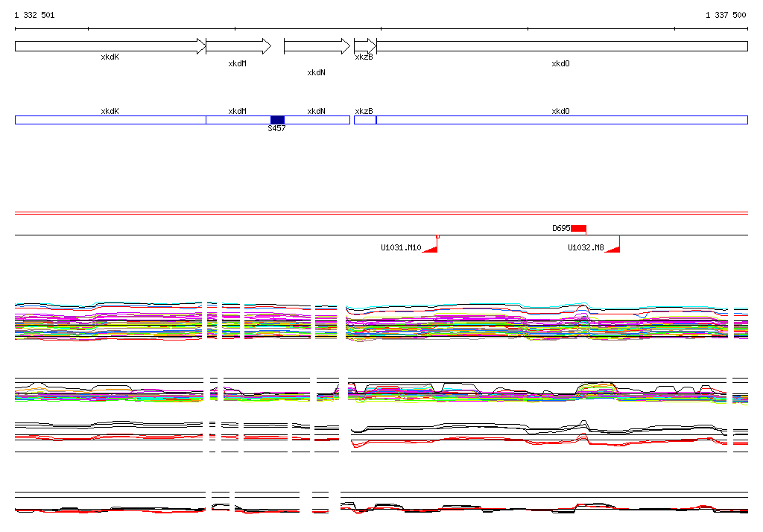Click xkdK label under gene arrow
Screen dimensions: 763x532
tap(110, 57)
